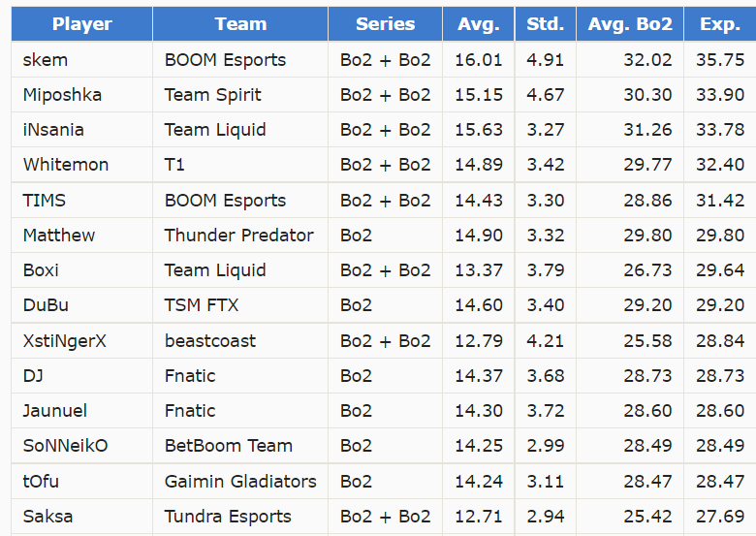Sort table by Player column header
Screen dimensions: 756x536
click(x=81, y=24)
